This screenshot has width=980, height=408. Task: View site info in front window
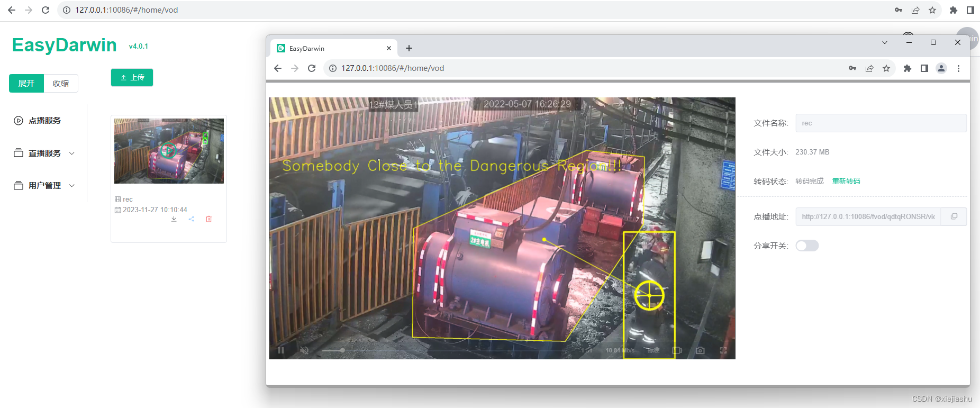[333, 68]
